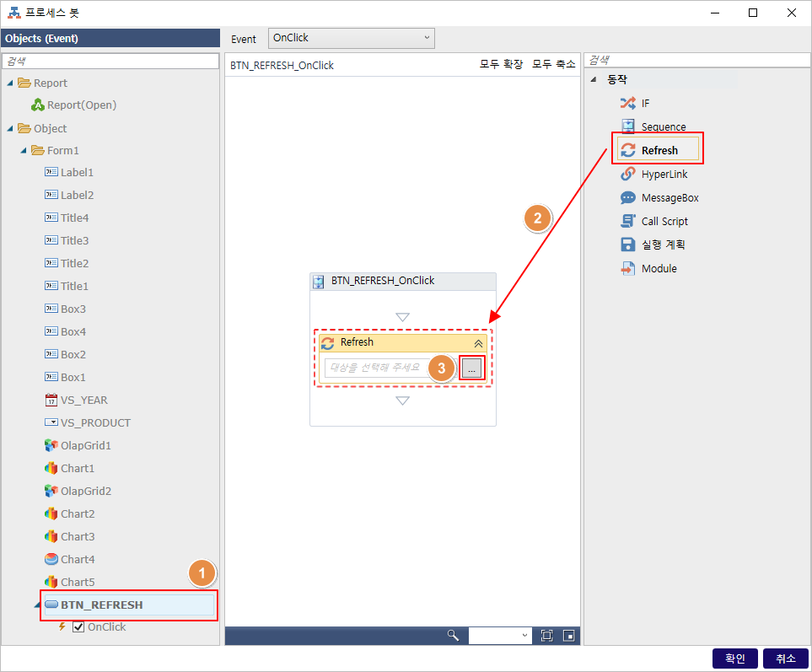Screen dimensions: 812x672
Task: Select the HyperLink action icon
Action: coord(627,174)
